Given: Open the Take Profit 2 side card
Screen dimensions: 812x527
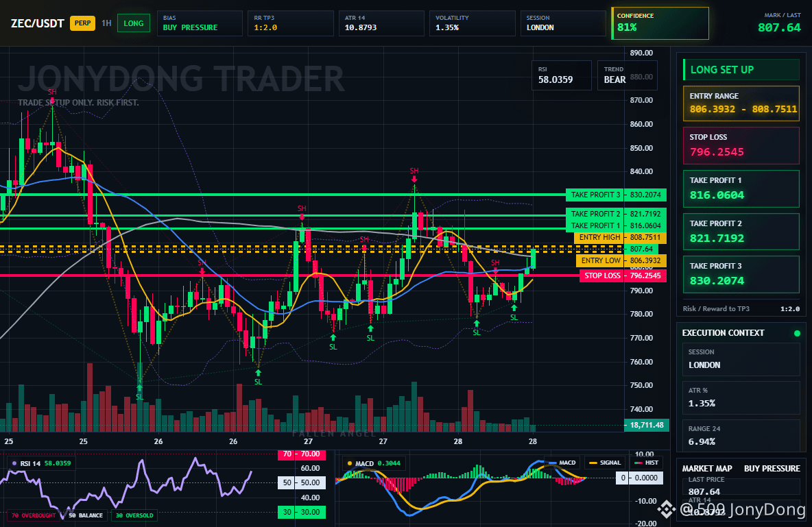Looking at the screenshot, I should click(741, 232).
